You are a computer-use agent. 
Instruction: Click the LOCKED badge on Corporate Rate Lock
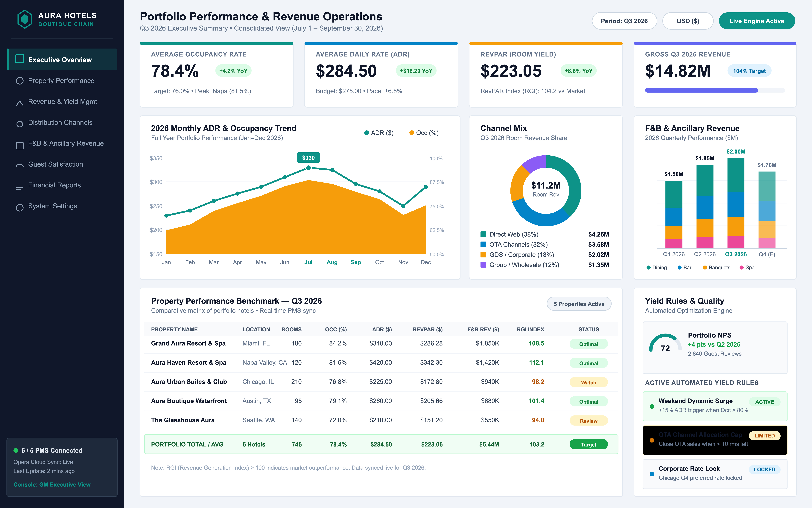[x=764, y=469]
